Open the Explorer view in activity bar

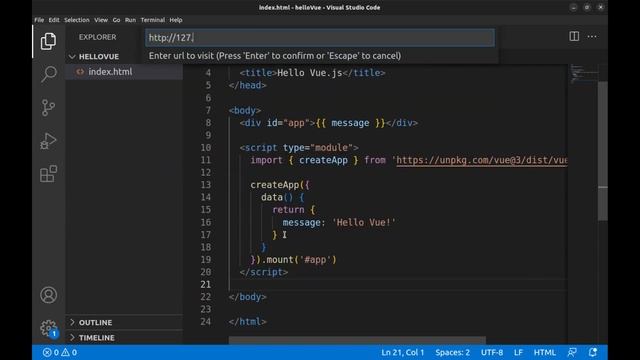(48, 41)
